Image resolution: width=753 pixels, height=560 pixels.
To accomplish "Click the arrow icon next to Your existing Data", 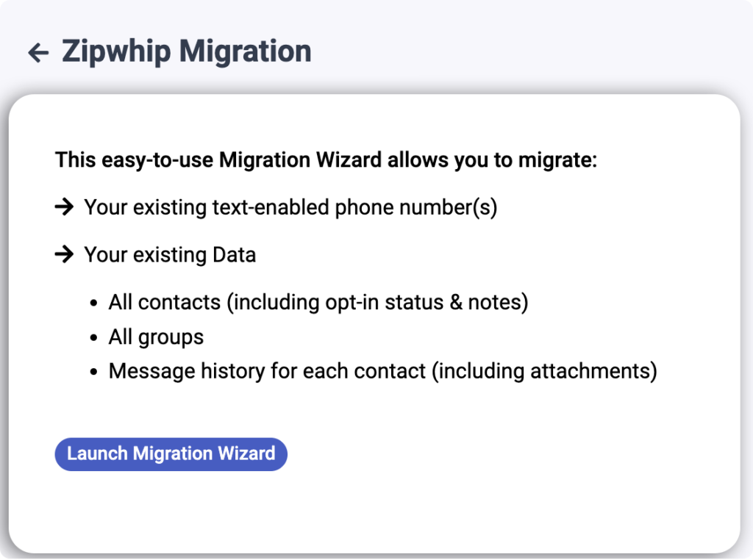I will click(x=65, y=254).
